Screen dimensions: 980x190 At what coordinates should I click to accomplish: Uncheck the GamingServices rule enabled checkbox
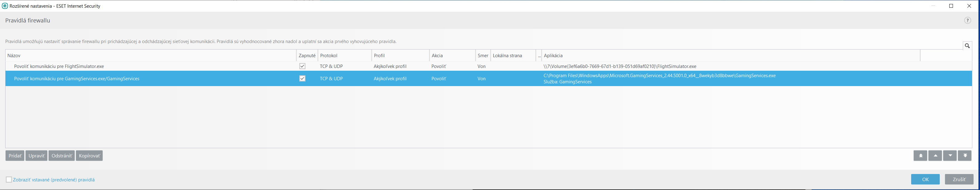(x=302, y=78)
